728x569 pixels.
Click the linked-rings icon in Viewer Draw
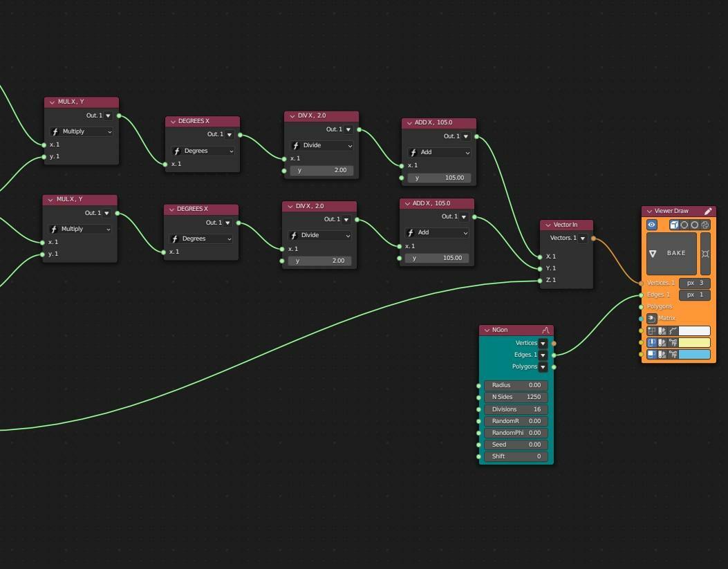[x=705, y=225]
